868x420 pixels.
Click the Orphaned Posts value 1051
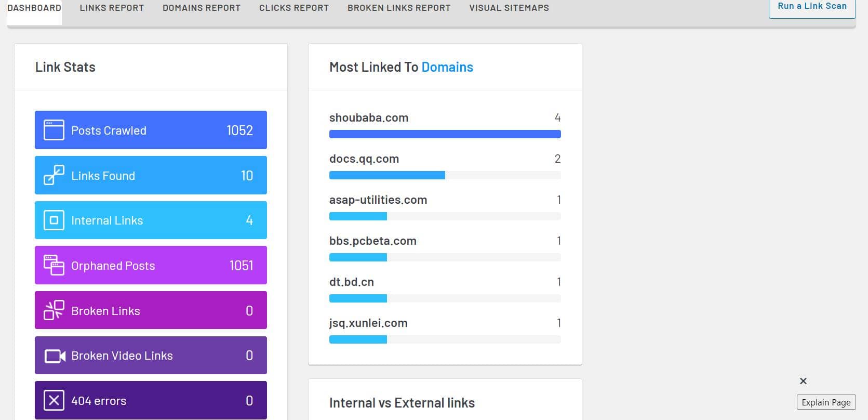coord(241,266)
